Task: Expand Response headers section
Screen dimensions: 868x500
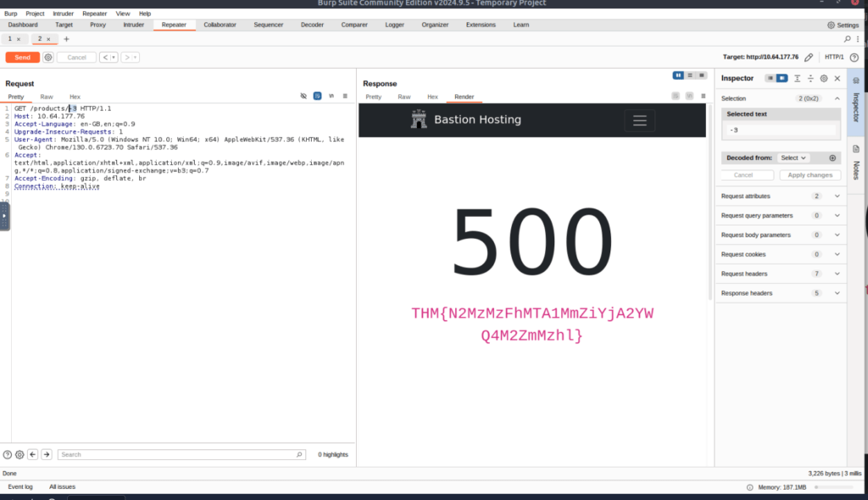Action: click(x=781, y=293)
